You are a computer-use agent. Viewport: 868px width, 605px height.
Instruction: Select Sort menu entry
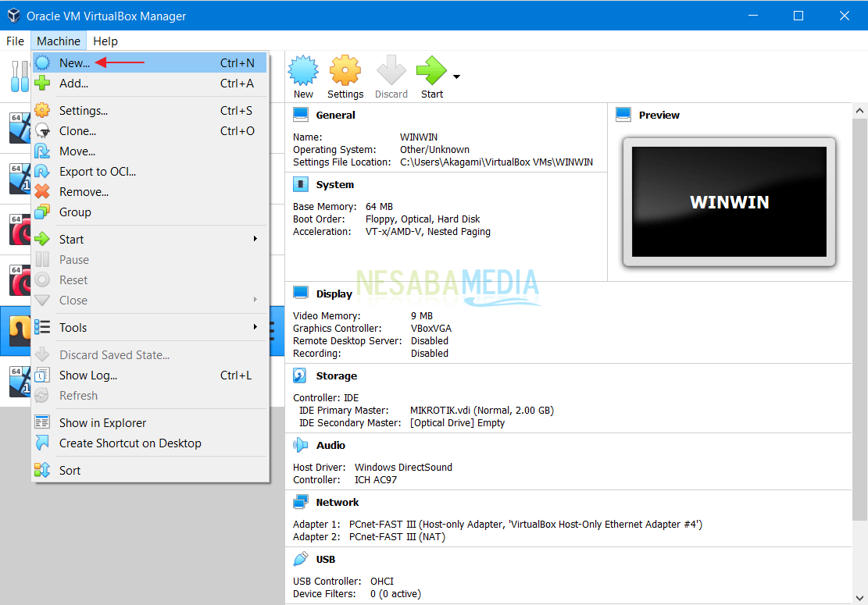(x=150, y=471)
